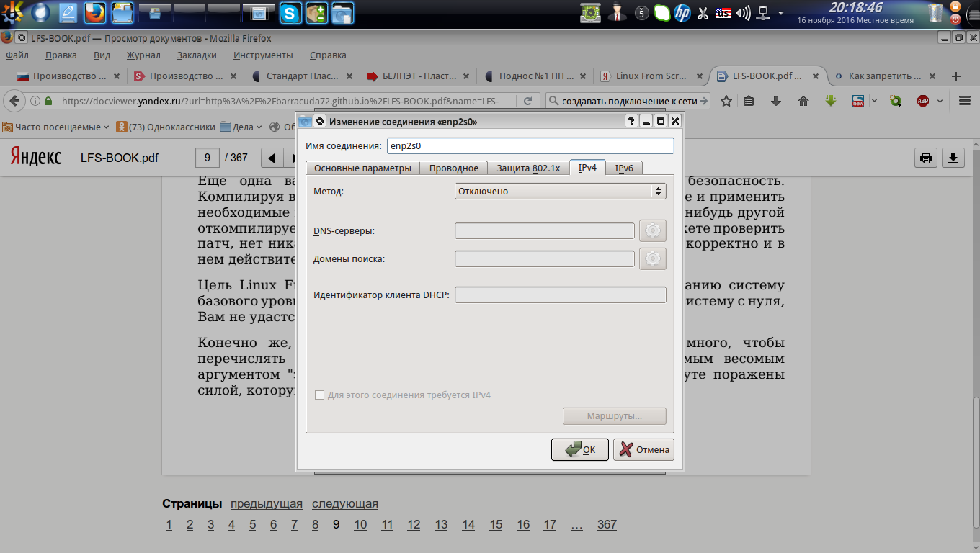The width and height of the screenshot is (980, 553).
Task: Select the IPv6 tab
Action: 624,168
